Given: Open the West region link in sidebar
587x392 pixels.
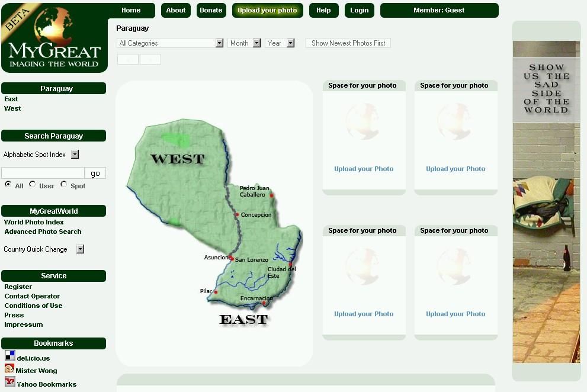Looking at the screenshot, I should (12, 108).
